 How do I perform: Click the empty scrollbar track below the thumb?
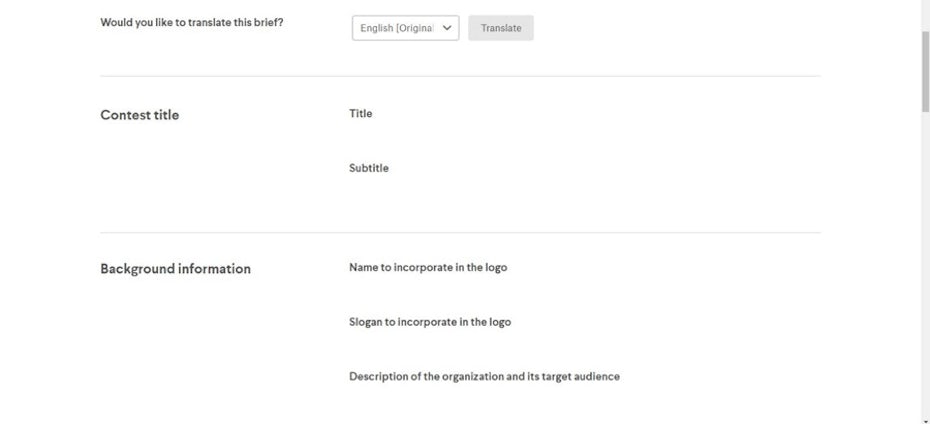(x=925, y=260)
